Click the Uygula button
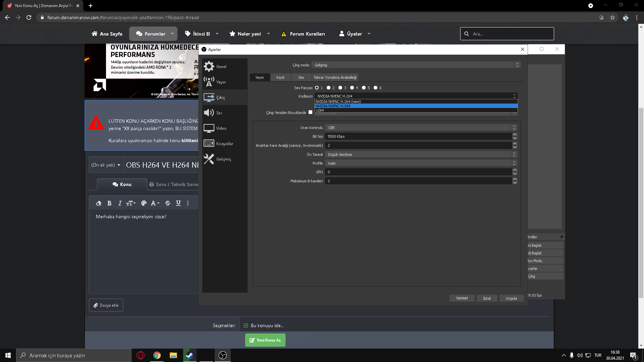This screenshot has width=644, height=362. (x=511, y=298)
